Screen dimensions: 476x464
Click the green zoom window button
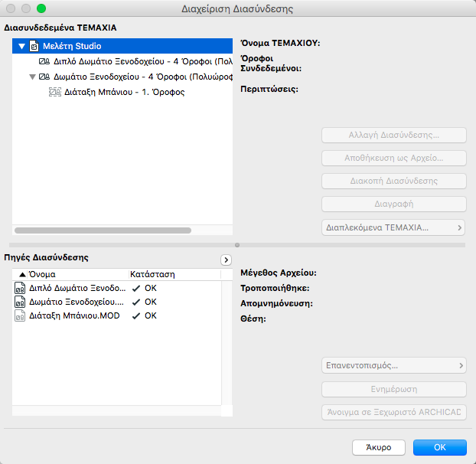(41, 8)
